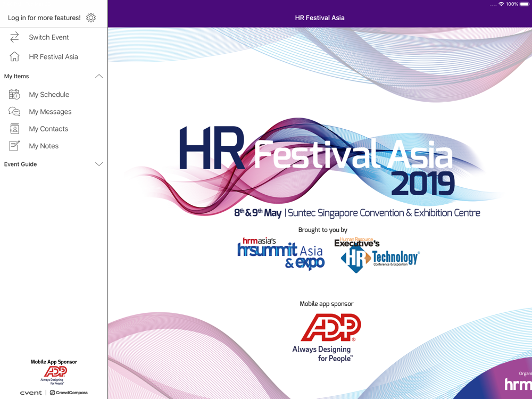Click the HR Festival Asia header title
This screenshot has height=399, width=532.
pos(320,18)
